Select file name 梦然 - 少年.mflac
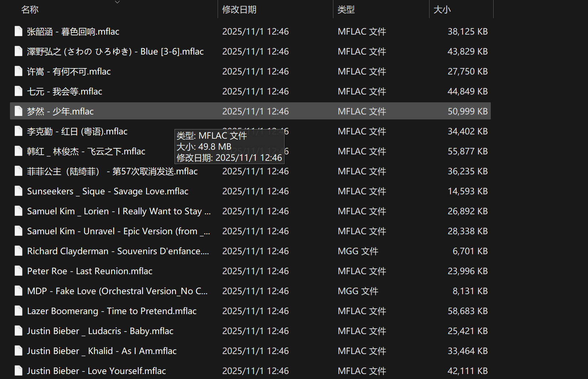This screenshot has height=379, width=588. pos(60,111)
